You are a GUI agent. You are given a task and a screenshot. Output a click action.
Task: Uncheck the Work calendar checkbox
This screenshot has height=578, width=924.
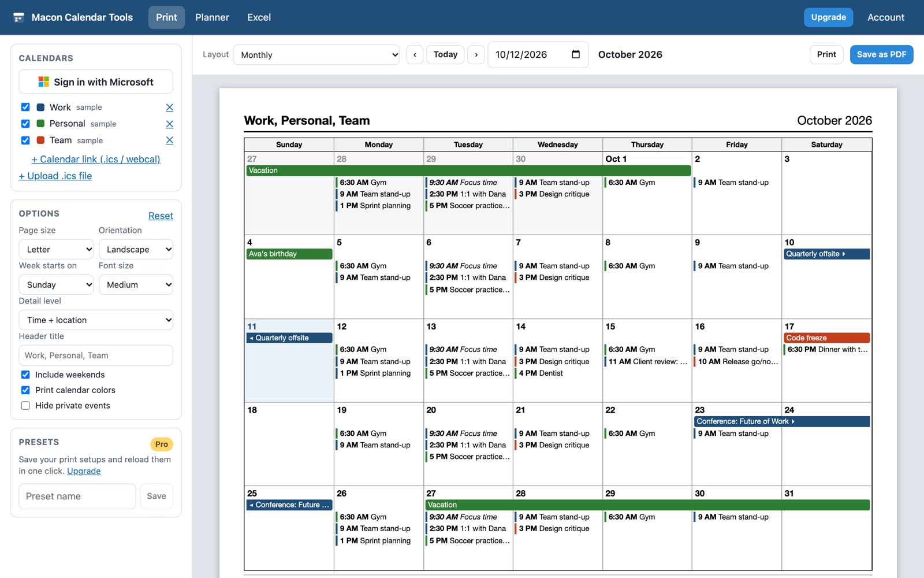click(25, 107)
